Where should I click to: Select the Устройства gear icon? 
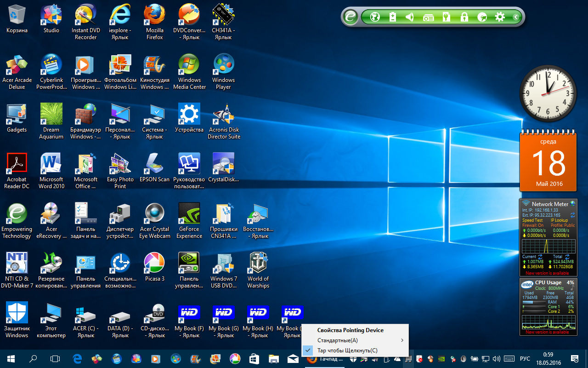click(189, 118)
